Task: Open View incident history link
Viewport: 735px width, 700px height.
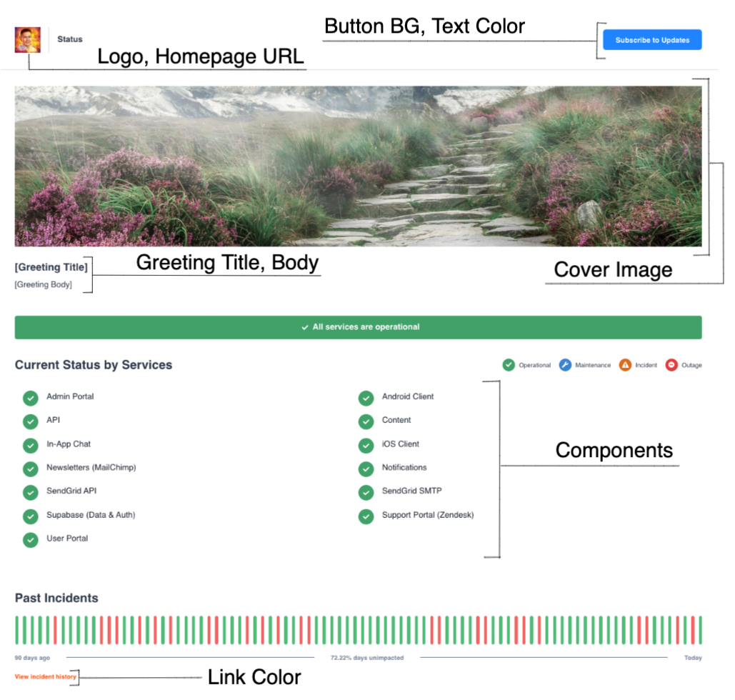Action: (45, 676)
